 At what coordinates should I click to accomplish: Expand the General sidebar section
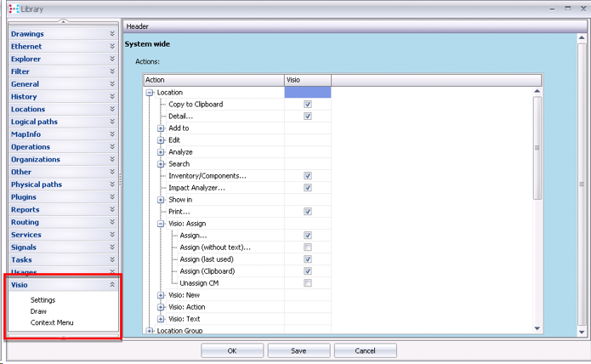[63, 84]
